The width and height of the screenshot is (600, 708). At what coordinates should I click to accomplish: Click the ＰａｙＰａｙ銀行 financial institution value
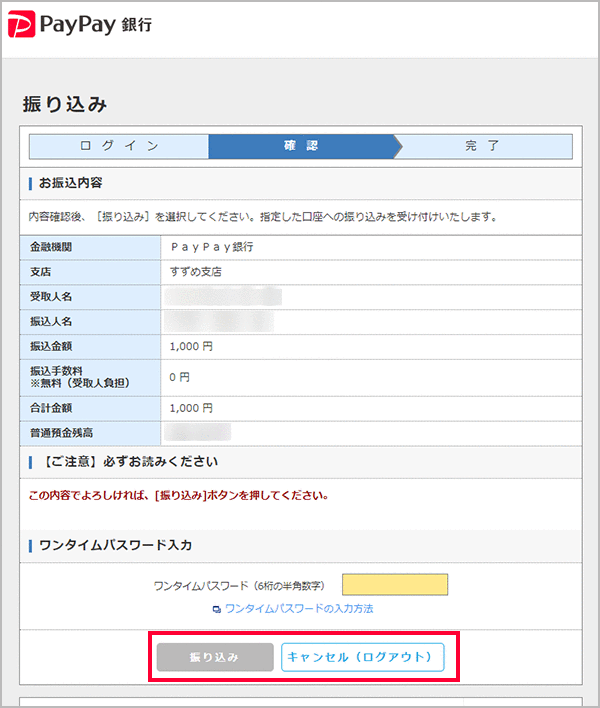point(211,247)
